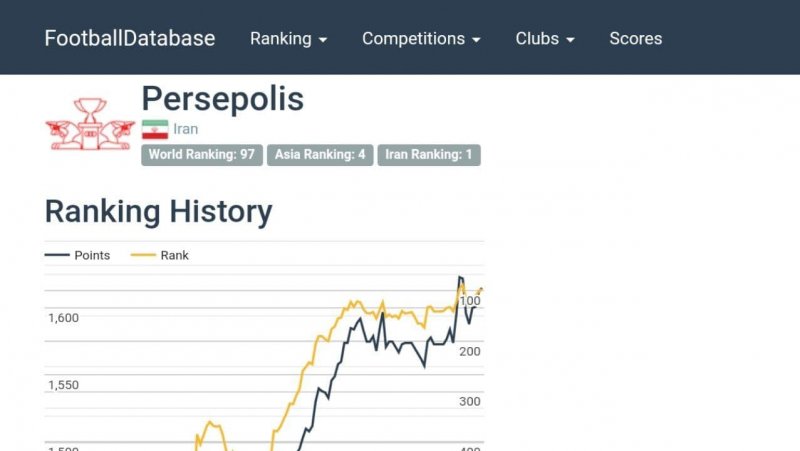Click the 200 rank axis label
The width and height of the screenshot is (800, 451).
coord(470,351)
